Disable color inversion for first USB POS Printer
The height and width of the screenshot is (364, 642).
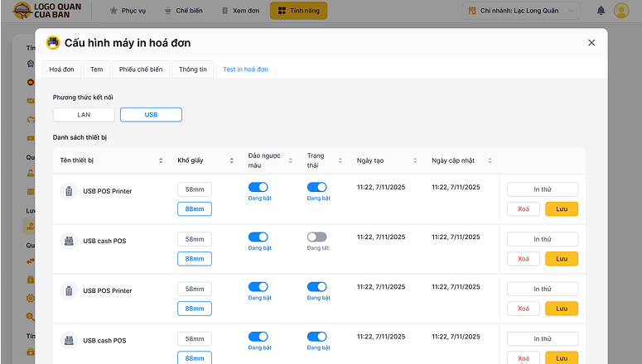[x=258, y=188]
